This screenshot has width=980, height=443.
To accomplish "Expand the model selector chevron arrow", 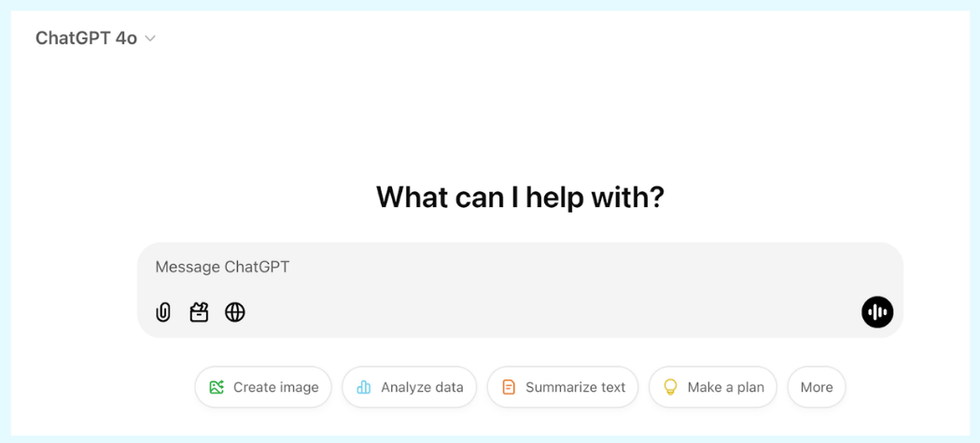I will pos(150,38).
